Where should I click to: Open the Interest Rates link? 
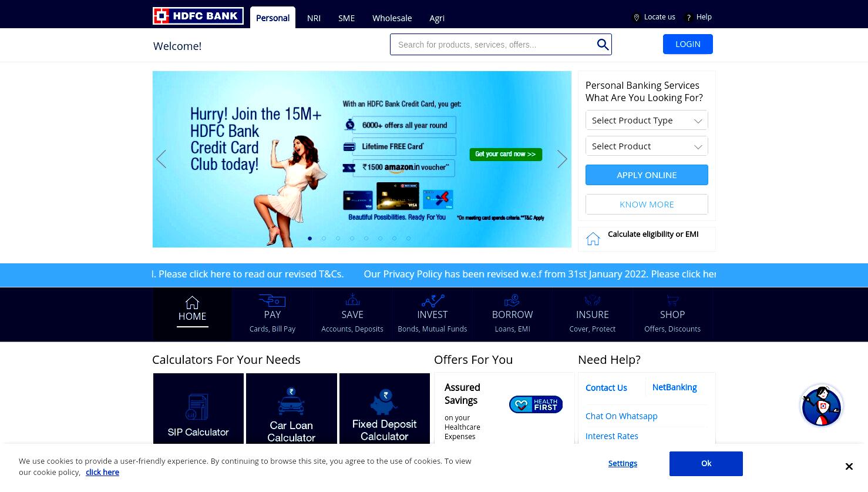(x=611, y=436)
